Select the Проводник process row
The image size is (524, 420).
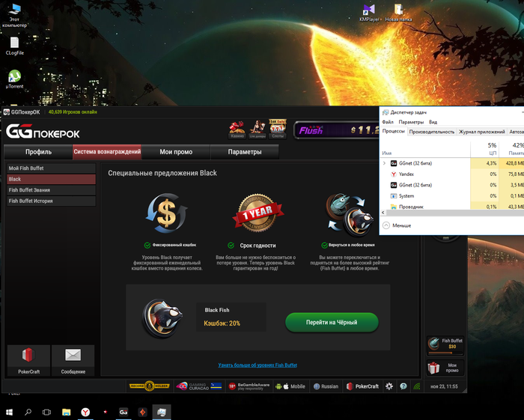tap(452, 206)
